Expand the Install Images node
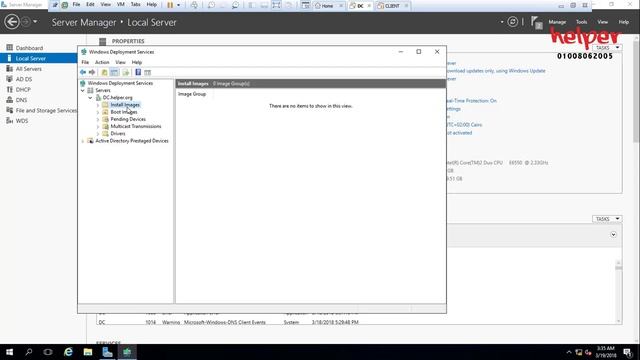This screenshot has width=640, height=360. click(x=98, y=105)
